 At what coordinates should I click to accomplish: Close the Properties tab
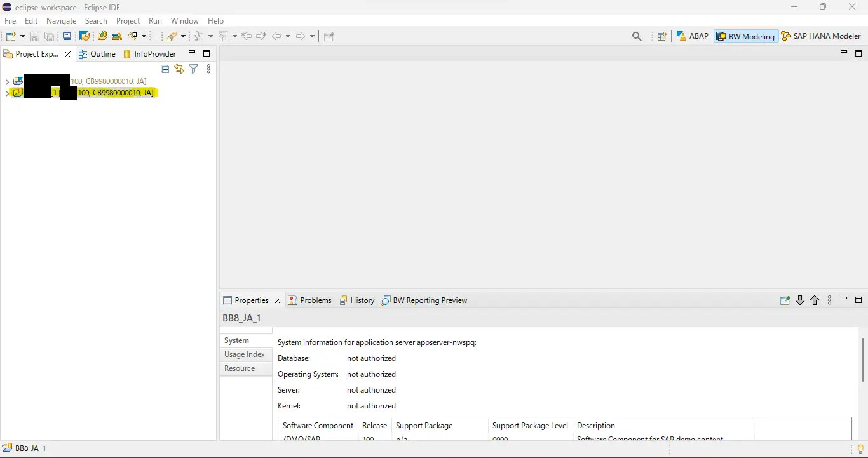coord(277,300)
